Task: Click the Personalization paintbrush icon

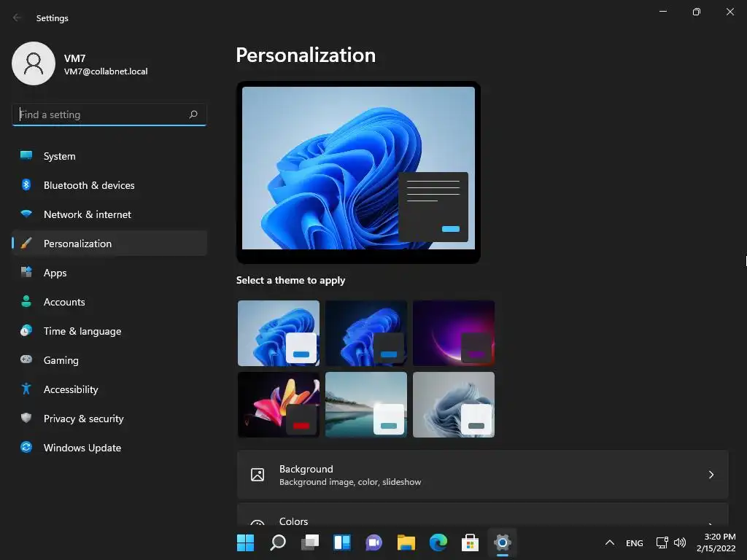Action: pos(26,244)
